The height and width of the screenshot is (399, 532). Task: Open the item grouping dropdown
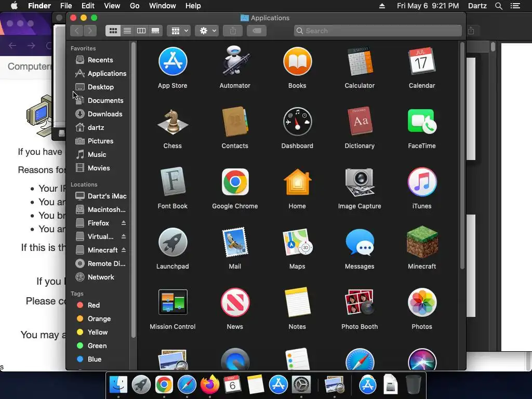[x=179, y=31]
